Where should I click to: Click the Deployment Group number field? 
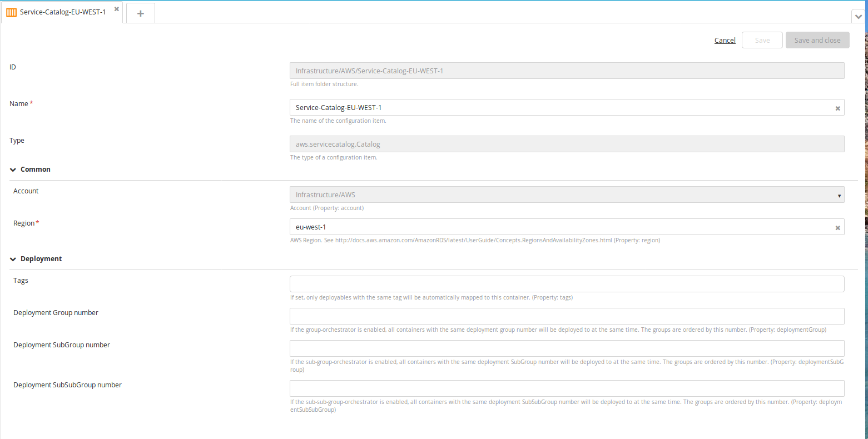coord(566,316)
